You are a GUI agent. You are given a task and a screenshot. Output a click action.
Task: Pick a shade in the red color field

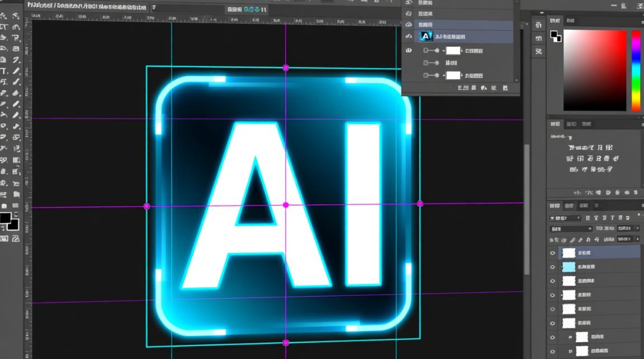[x=595, y=70]
